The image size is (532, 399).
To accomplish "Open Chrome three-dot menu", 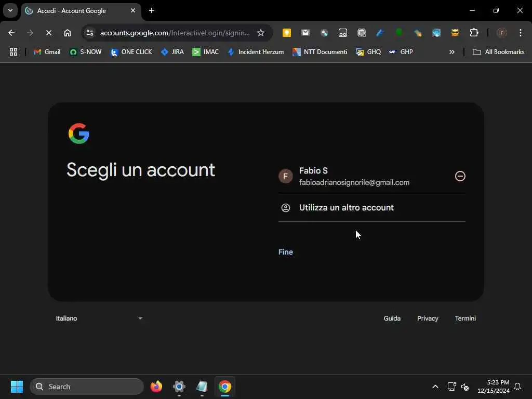I will 521,33.
